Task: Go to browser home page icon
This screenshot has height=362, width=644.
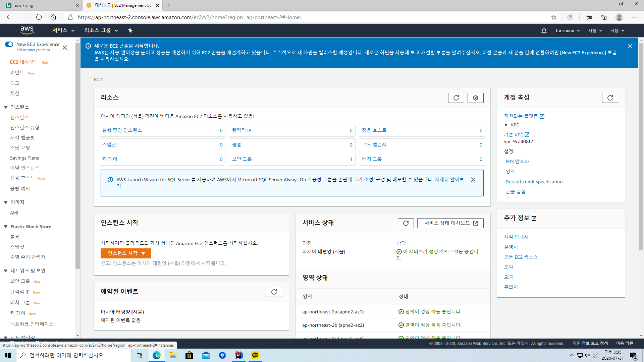Action: (x=54, y=17)
